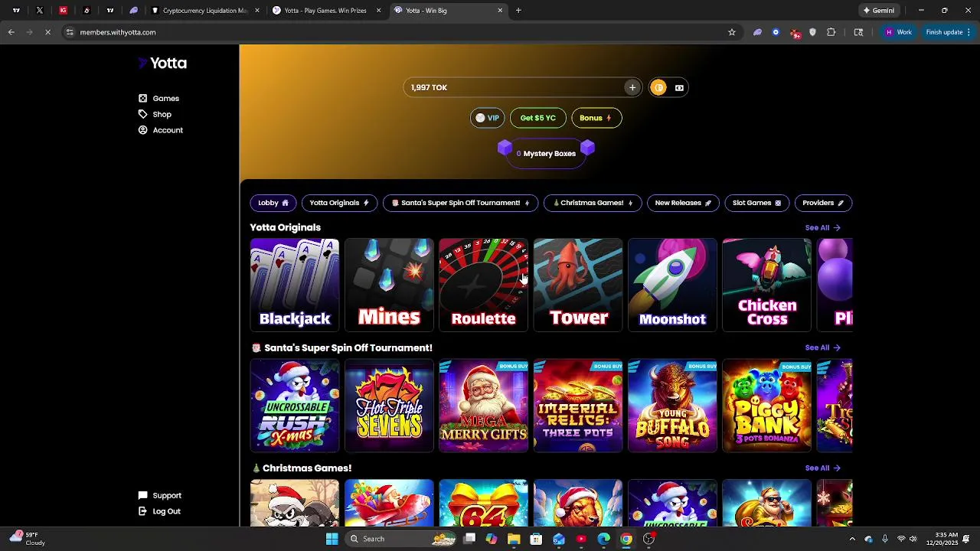Open the weather widget
The image size is (980, 551).
pyautogui.click(x=28, y=539)
